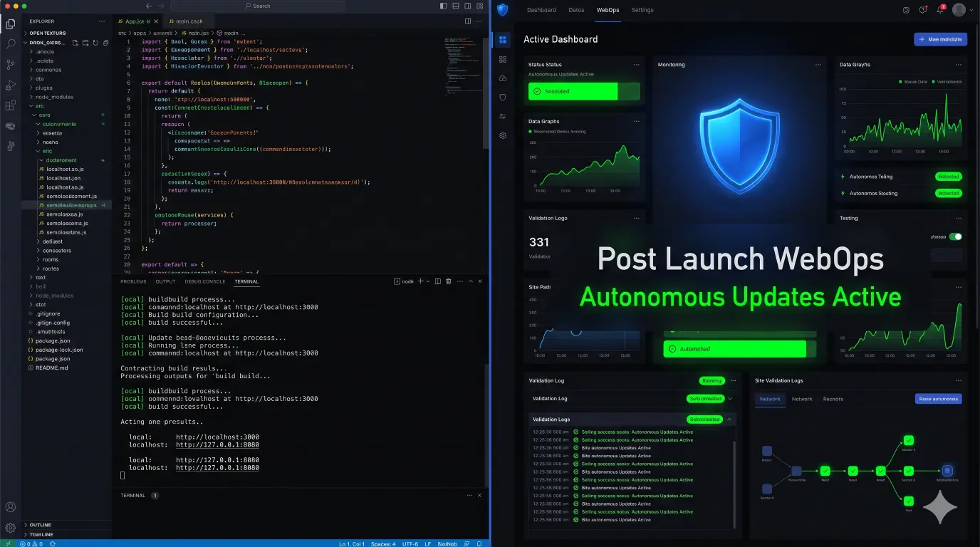Expand the Validation Log row chevron
980x547 pixels.
(x=730, y=399)
